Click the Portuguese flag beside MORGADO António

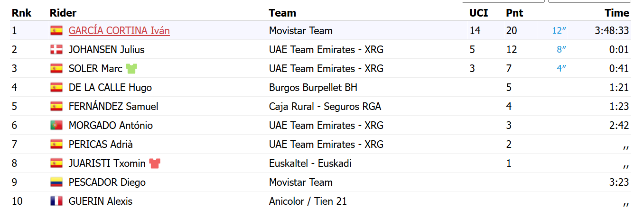pos(56,126)
